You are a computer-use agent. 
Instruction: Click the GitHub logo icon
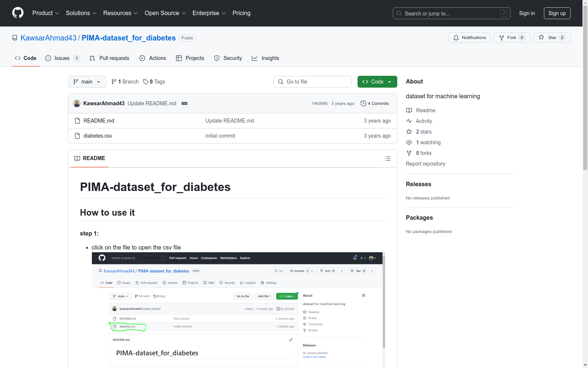click(18, 13)
